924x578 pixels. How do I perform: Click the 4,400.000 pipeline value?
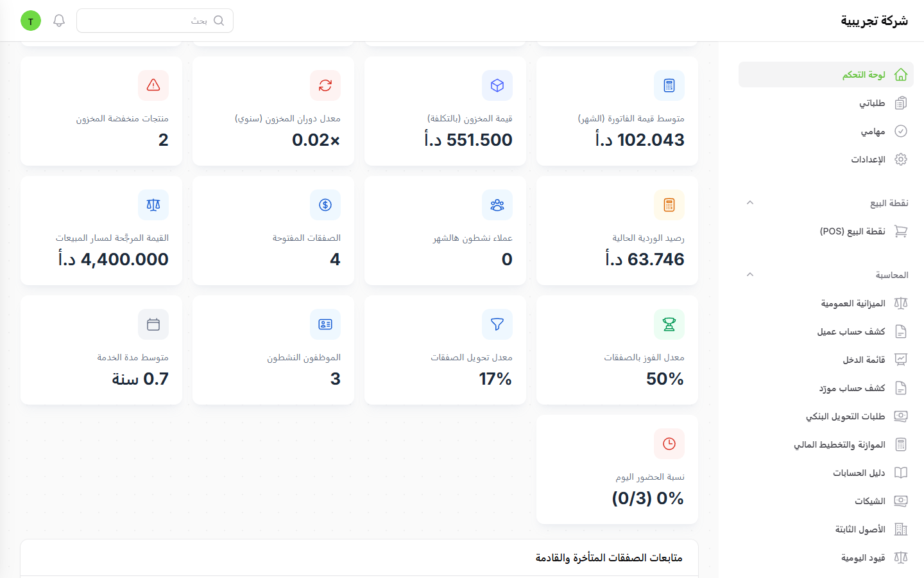[114, 259]
